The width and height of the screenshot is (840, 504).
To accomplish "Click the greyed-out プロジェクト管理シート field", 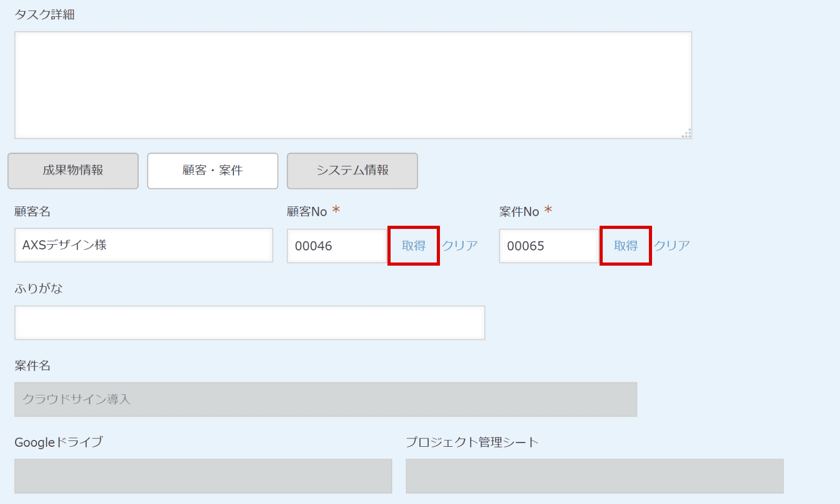I will (594, 476).
